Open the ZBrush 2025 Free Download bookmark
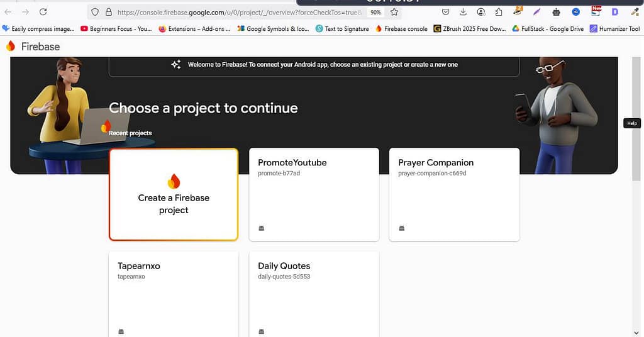 point(470,29)
